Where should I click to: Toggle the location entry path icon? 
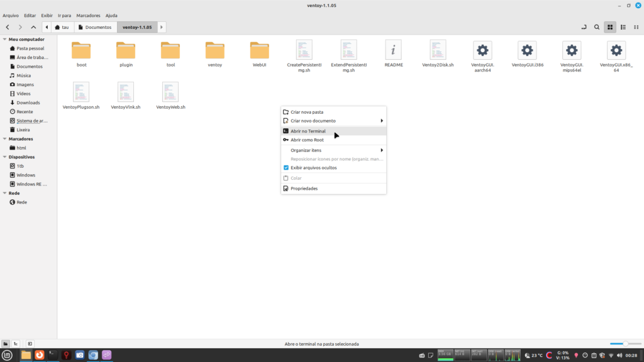(584, 28)
